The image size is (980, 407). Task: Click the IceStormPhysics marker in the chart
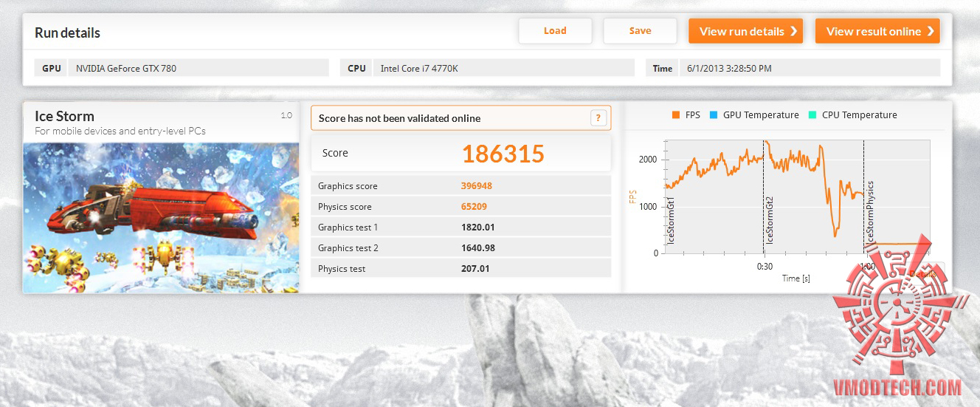click(870, 213)
